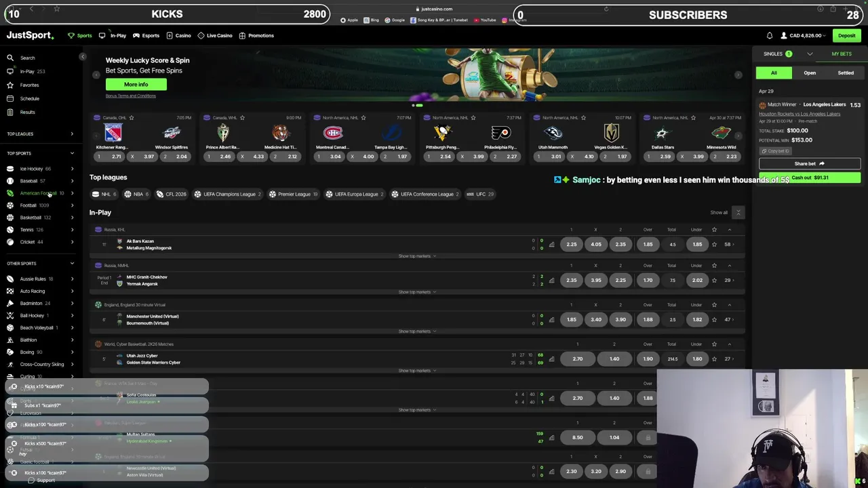Select Auto Racing flag icon

tap(10, 291)
